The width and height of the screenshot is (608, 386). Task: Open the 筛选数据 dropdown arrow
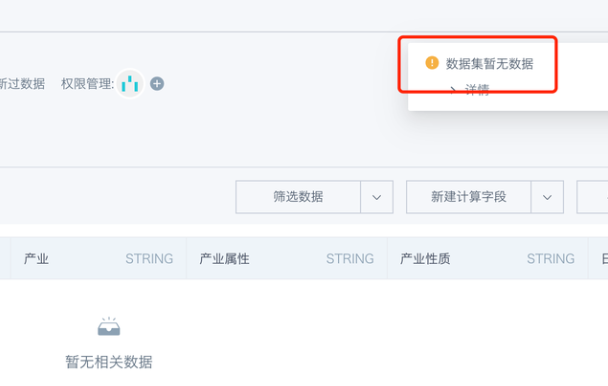pyautogui.click(x=377, y=197)
